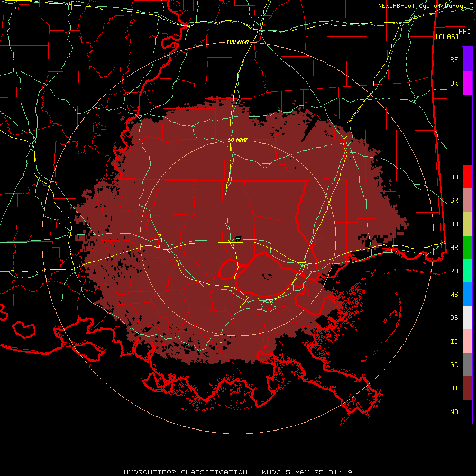Click the 'KHDC' radar station identifier
This screenshot has height=476, width=476.
click(x=272, y=472)
